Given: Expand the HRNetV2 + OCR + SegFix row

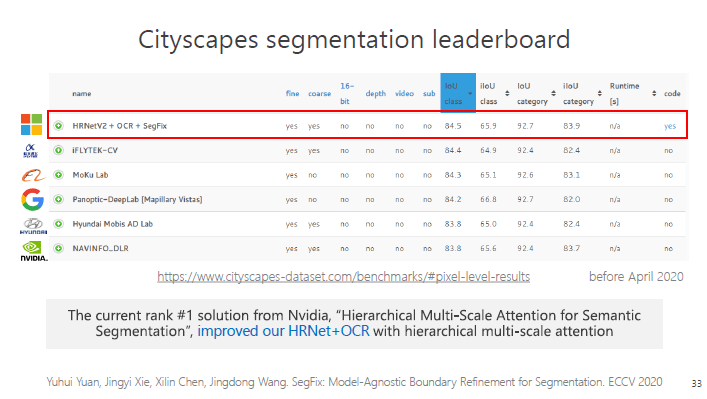Looking at the screenshot, I should (x=59, y=125).
